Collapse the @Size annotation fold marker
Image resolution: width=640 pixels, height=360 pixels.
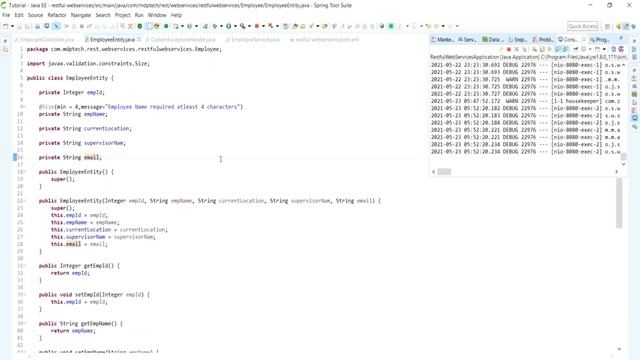(x=24, y=107)
